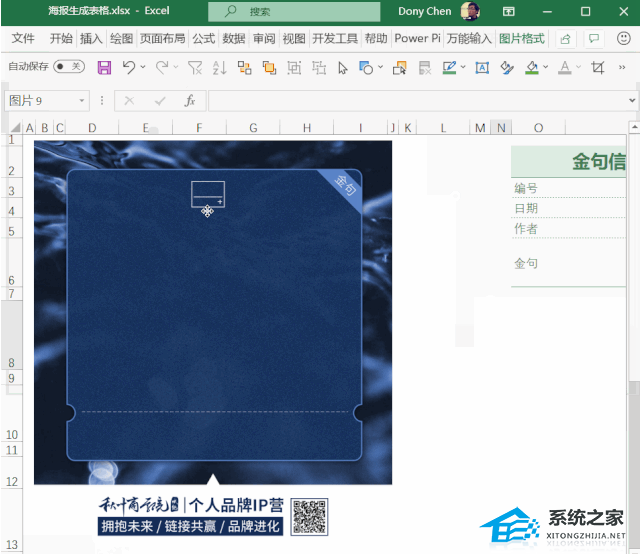Switch to the 图片格式 ribbon tab
This screenshot has height=554, width=641.
[522, 38]
